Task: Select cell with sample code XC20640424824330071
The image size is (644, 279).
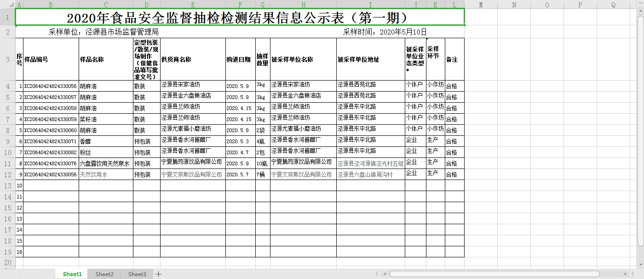Action: pyautogui.click(x=51, y=141)
